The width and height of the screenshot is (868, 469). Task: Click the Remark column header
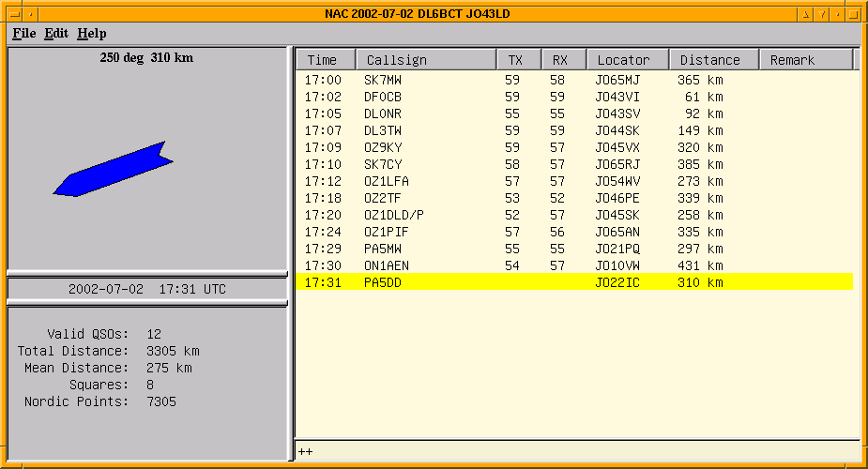click(805, 60)
